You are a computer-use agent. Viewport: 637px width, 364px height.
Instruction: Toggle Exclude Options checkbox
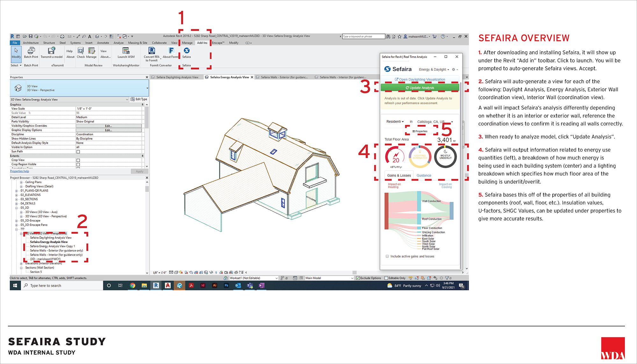coord(358,278)
